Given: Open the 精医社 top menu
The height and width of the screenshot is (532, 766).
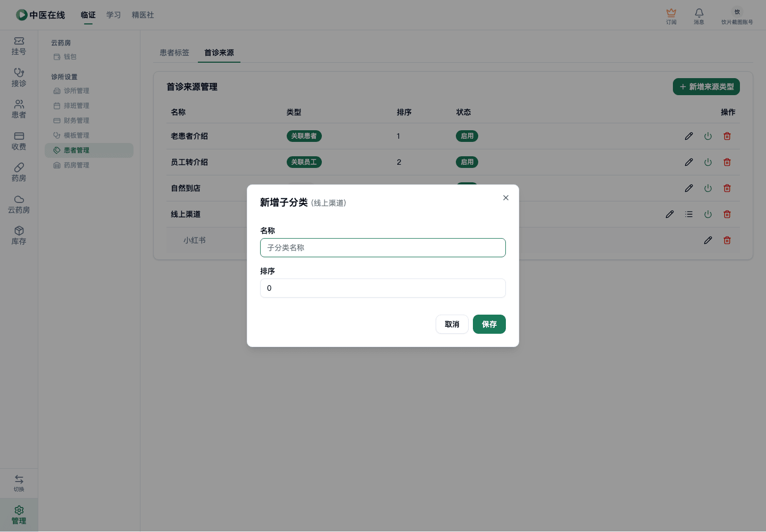Looking at the screenshot, I should coord(143,15).
